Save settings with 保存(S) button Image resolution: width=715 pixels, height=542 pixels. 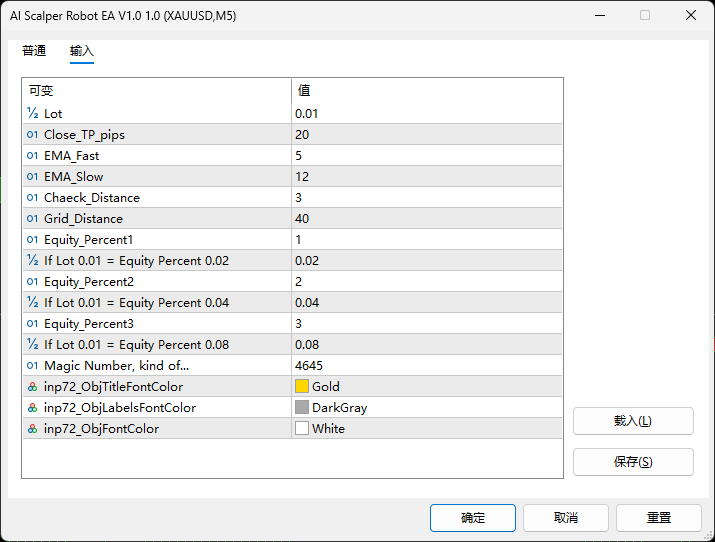tap(633, 462)
